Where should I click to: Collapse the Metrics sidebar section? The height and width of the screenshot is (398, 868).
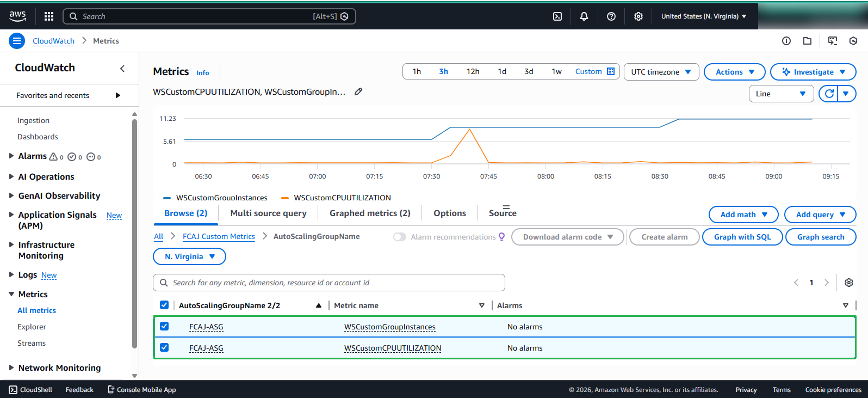coord(11,294)
